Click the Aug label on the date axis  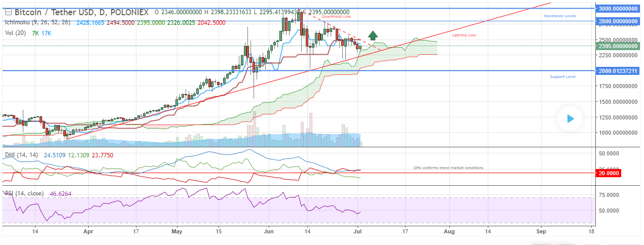pos(448,231)
